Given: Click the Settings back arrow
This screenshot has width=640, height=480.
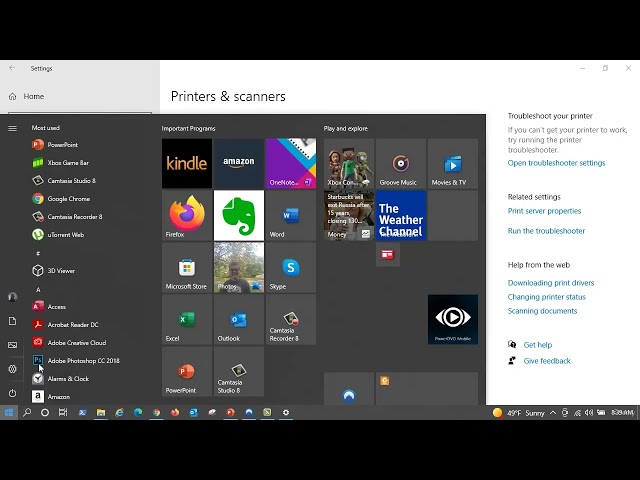Looking at the screenshot, I should point(12,68).
